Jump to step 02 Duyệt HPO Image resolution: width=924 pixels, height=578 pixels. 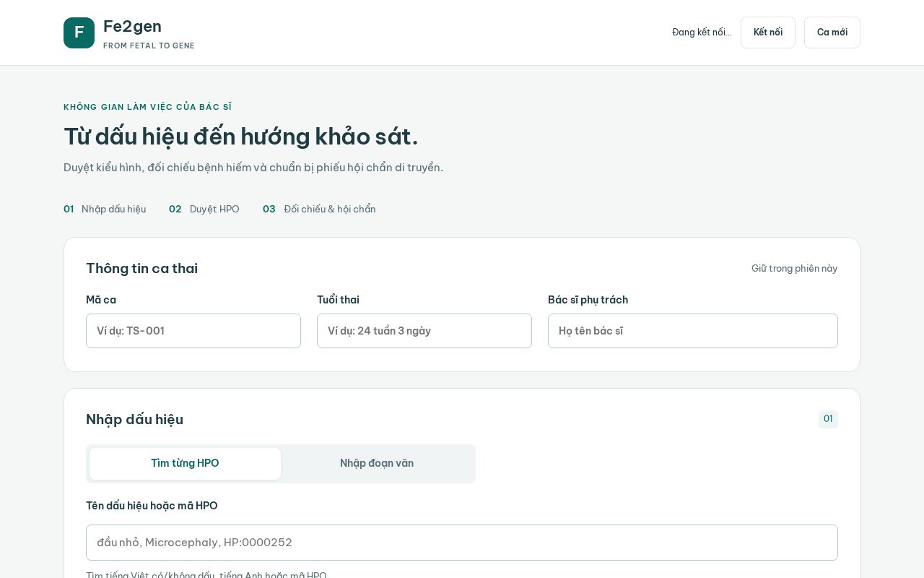pyautogui.click(x=204, y=209)
